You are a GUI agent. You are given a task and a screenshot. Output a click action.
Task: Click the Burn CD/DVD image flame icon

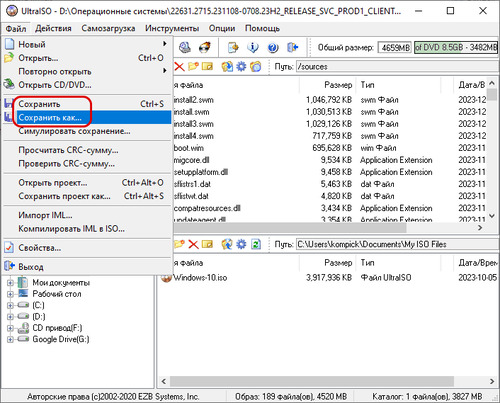click(x=204, y=48)
